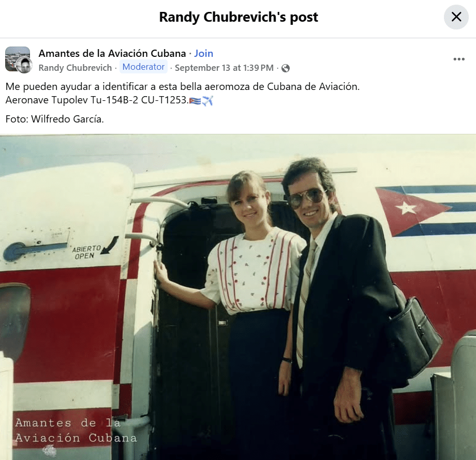Viewport: 476px width, 460px height.
Task: Open the September 13 at 1:39 PM timestamp
Action: [225, 68]
